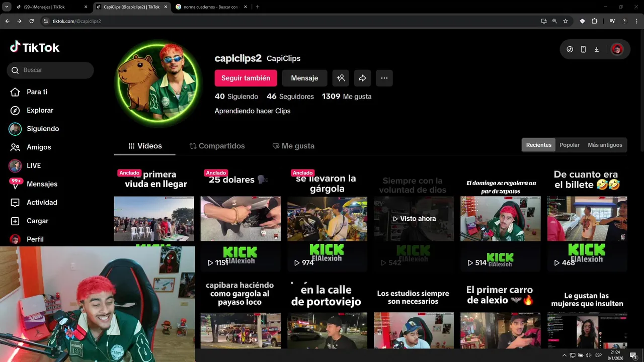Screen dimensions: 644x362
Task: Switch to the 'norma cuadernos' Google tab
Action: (x=210, y=7)
